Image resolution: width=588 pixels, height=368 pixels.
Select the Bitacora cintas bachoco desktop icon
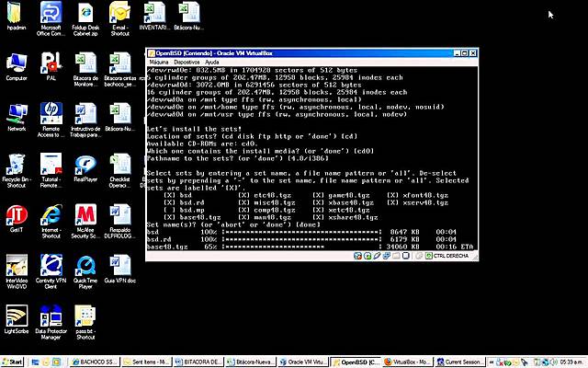click(120, 70)
